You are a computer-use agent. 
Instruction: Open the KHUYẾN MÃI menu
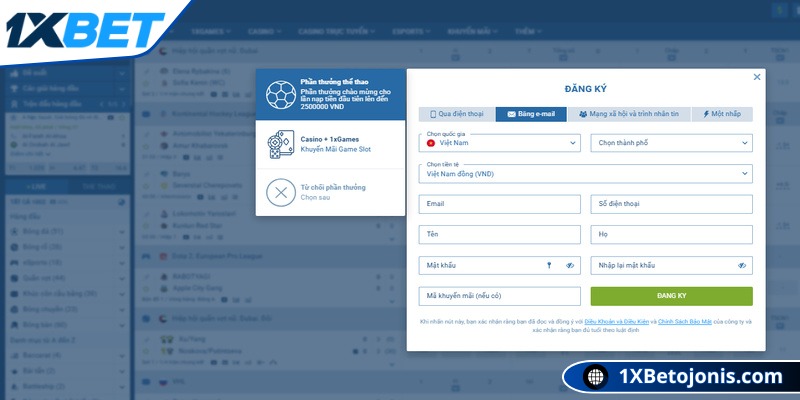tap(472, 32)
